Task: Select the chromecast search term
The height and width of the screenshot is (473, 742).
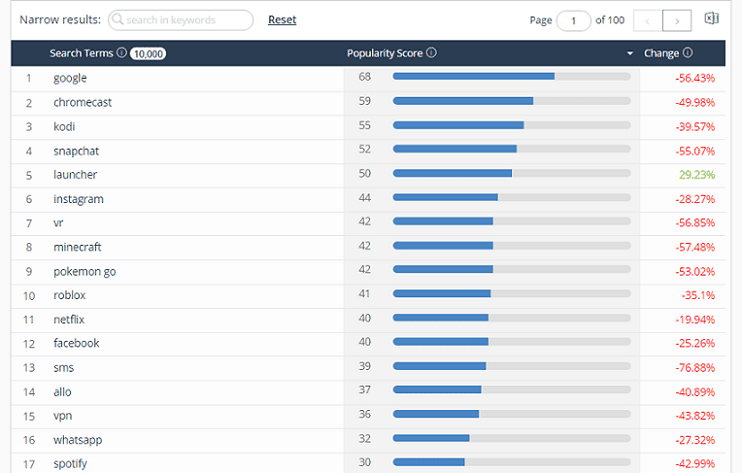Action: (82, 103)
